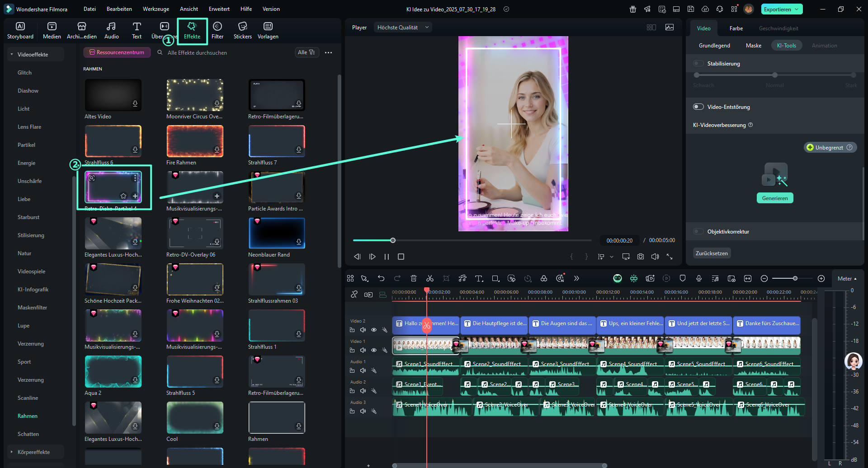Adjust player volume speaker icon
The width and height of the screenshot is (868, 468).
655,257
